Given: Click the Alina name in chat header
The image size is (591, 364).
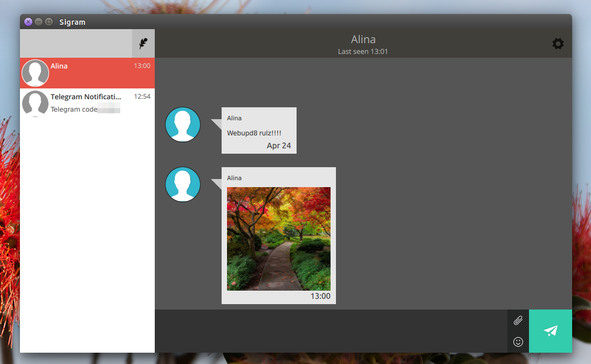Looking at the screenshot, I should point(363,39).
